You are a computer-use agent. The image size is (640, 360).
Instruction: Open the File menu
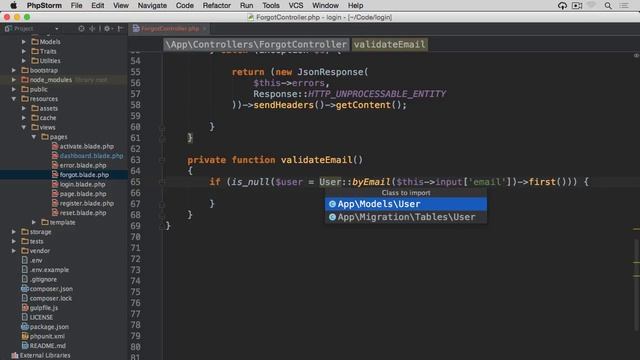tap(76, 5)
